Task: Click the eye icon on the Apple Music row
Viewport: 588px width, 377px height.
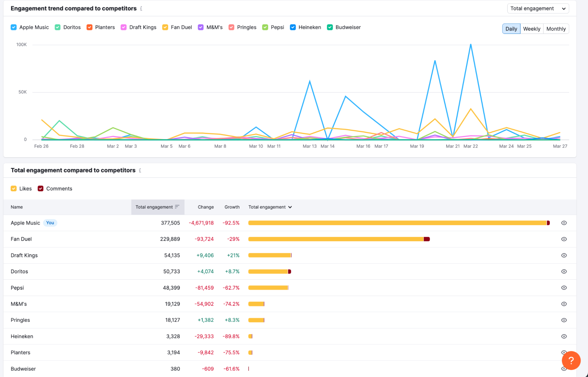Action: tap(564, 223)
